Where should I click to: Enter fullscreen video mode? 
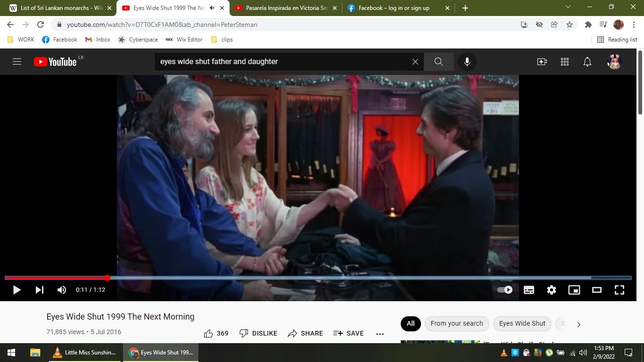(x=619, y=290)
